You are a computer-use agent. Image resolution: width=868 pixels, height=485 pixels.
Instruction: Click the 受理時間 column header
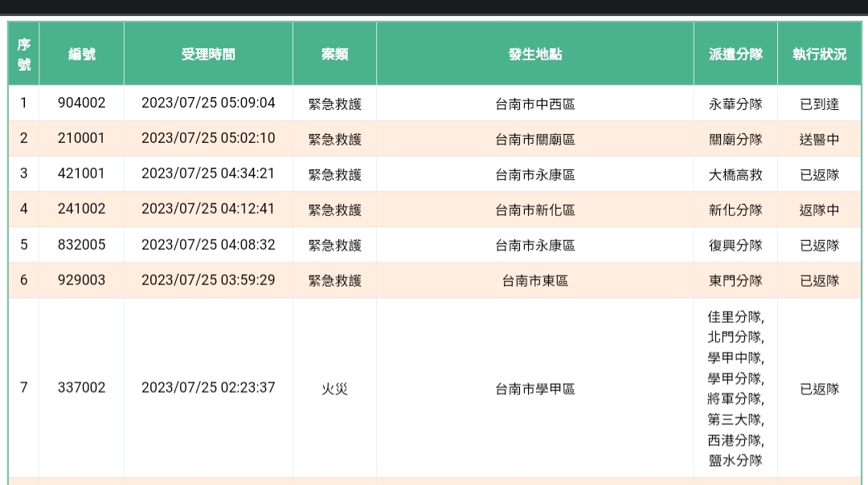(208, 55)
